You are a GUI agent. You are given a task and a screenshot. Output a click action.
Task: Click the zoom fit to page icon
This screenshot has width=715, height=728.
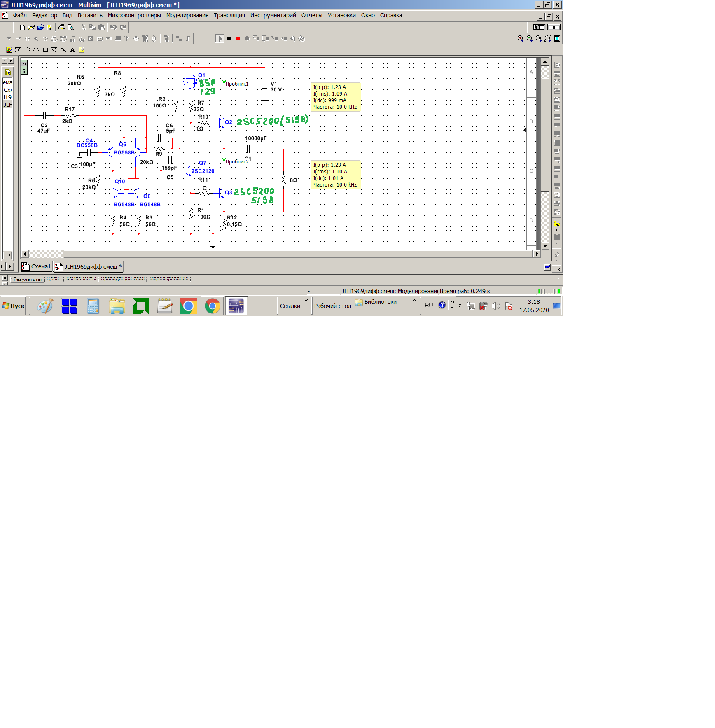[548, 39]
